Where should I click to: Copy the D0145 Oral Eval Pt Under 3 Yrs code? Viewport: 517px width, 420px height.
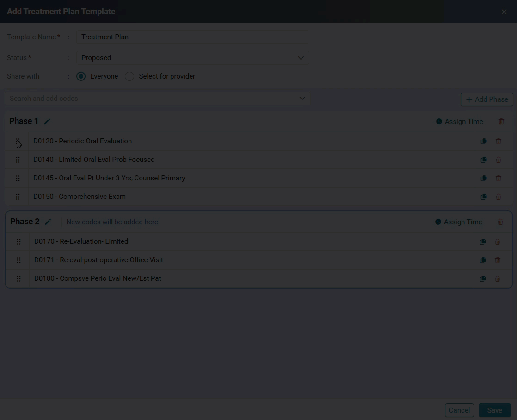coord(484,178)
